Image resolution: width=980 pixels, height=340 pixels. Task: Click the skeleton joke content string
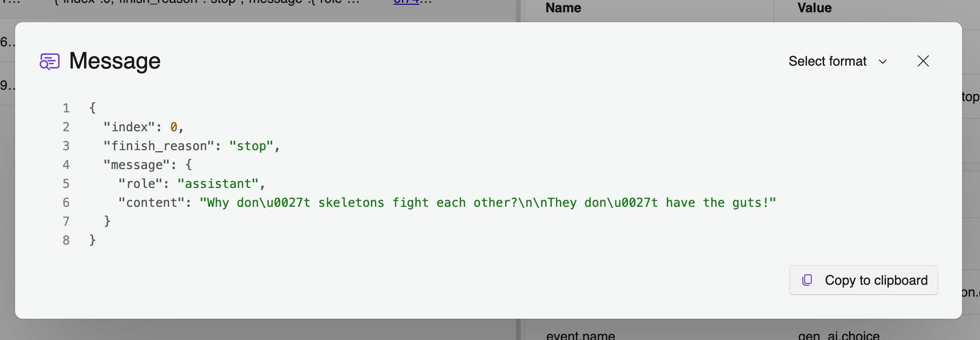pyautogui.click(x=487, y=203)
